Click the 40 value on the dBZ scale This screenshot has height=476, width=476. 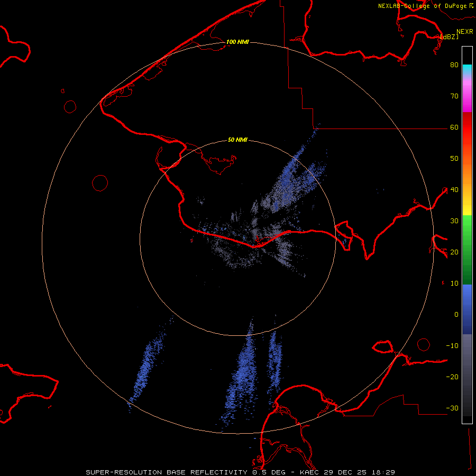[x=454, y=190]
